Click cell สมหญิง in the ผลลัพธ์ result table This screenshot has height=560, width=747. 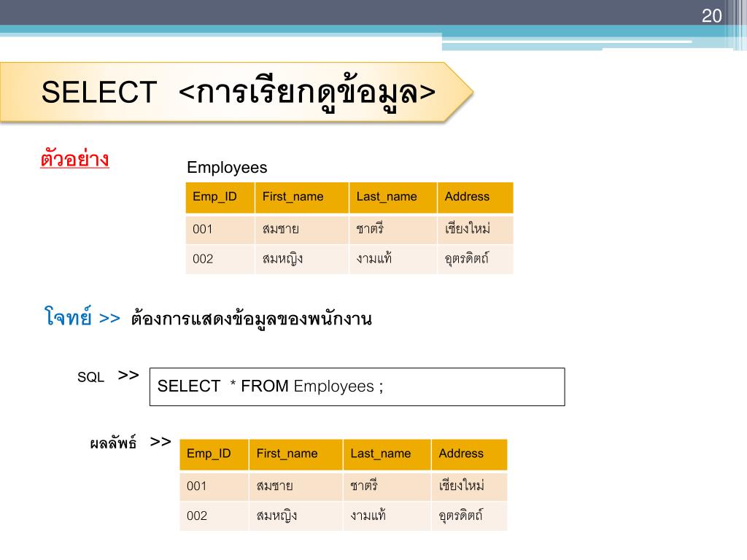coord(296,516)
